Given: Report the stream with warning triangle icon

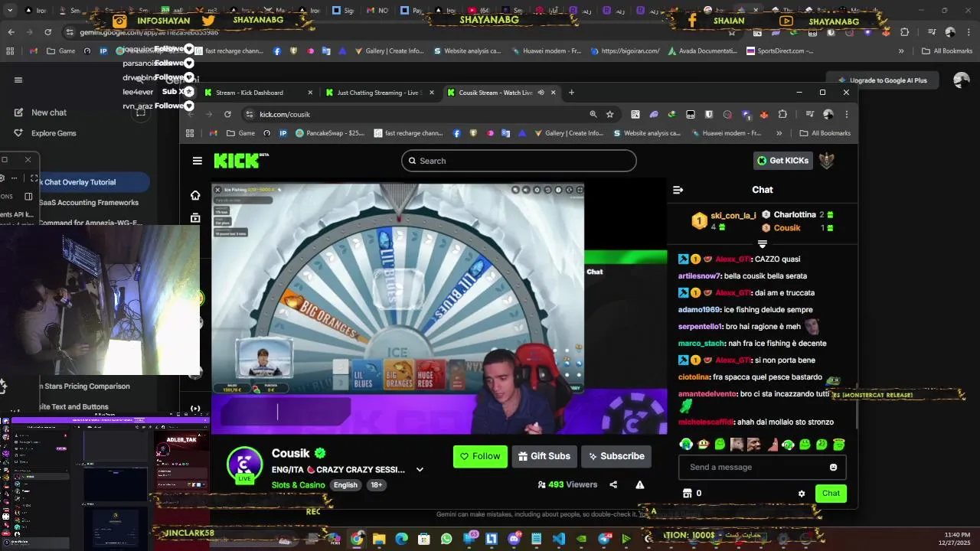Looking at the screenshot, I should pyautogui.click(x=639, y=484).
